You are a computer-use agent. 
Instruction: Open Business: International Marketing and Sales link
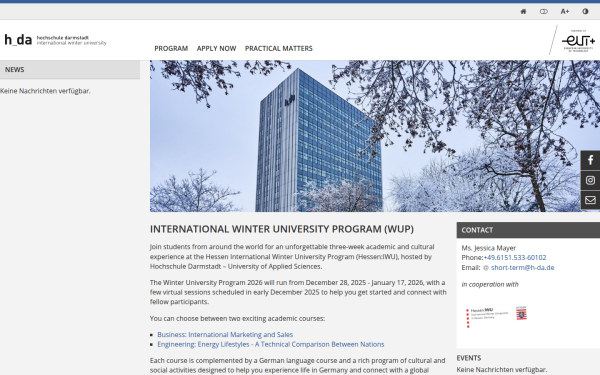click(225, 334)
